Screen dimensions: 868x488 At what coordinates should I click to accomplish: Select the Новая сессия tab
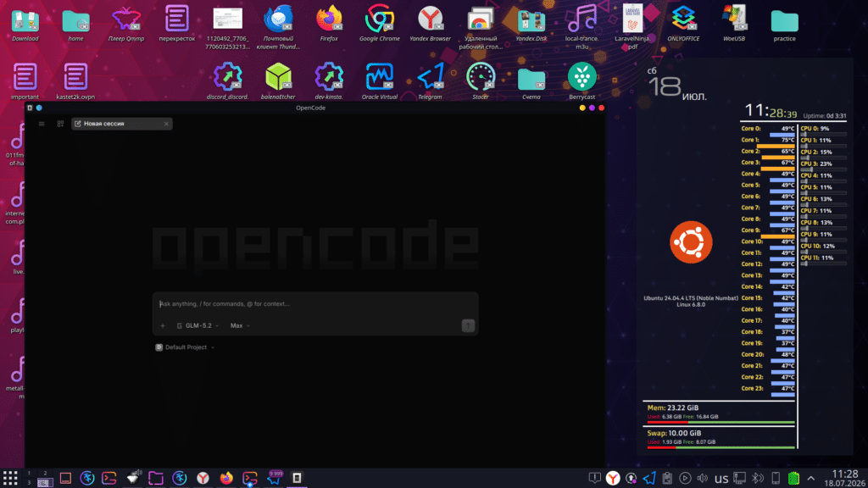click(122, 124)
